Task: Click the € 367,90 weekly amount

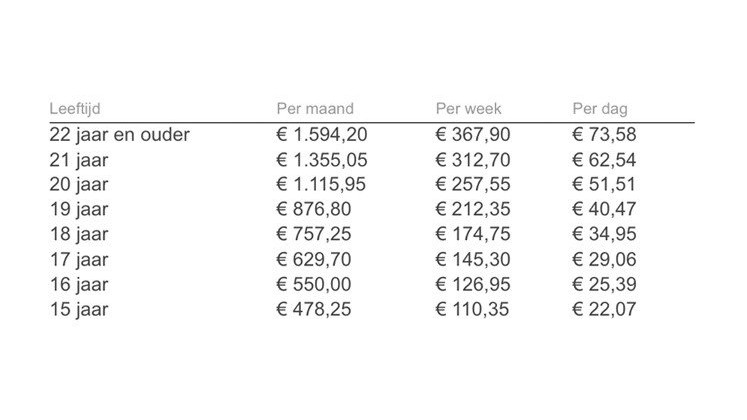Action: 473,135
